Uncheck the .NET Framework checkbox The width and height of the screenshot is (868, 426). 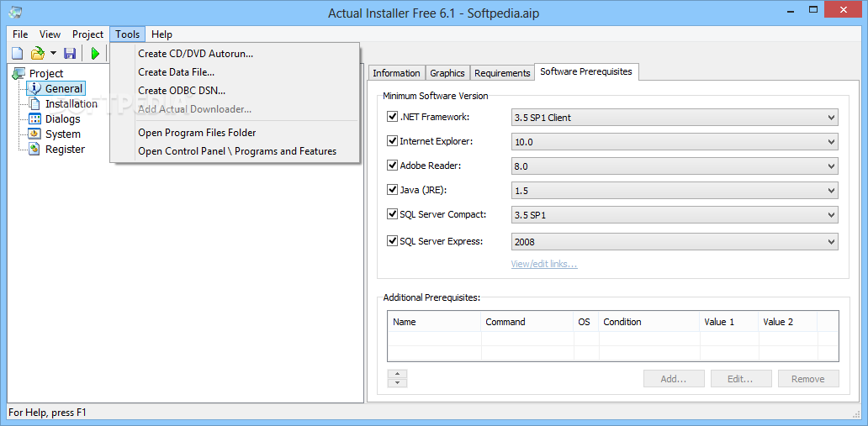click(393, 117)
